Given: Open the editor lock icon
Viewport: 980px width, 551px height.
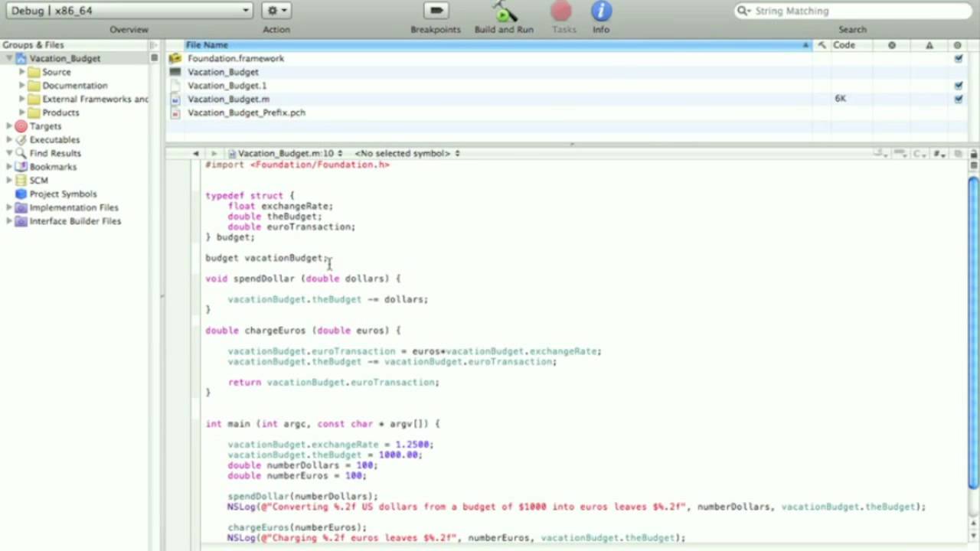Looking at the screenshot, I should point(973,154).
